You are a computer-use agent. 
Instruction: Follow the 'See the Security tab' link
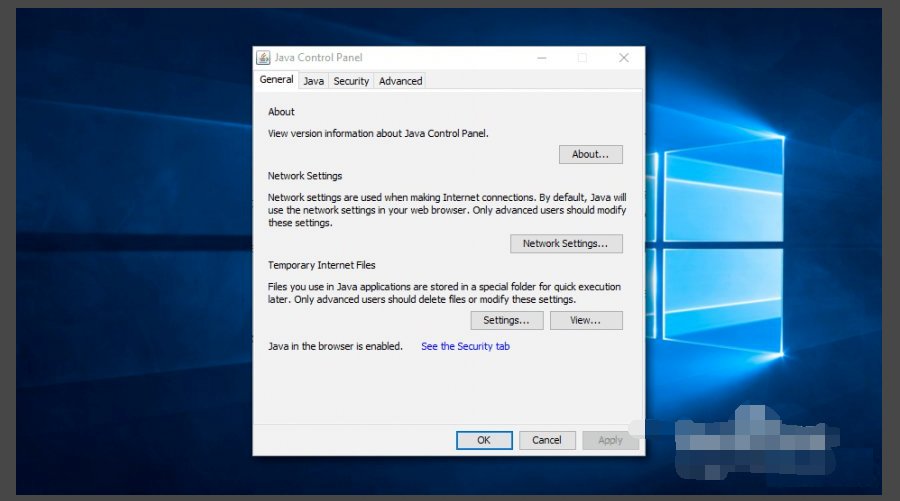465,347
